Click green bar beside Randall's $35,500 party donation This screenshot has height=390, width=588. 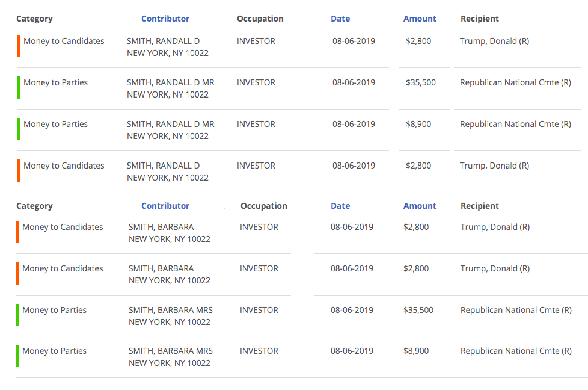pyautogui.click(x=19, y=88)
